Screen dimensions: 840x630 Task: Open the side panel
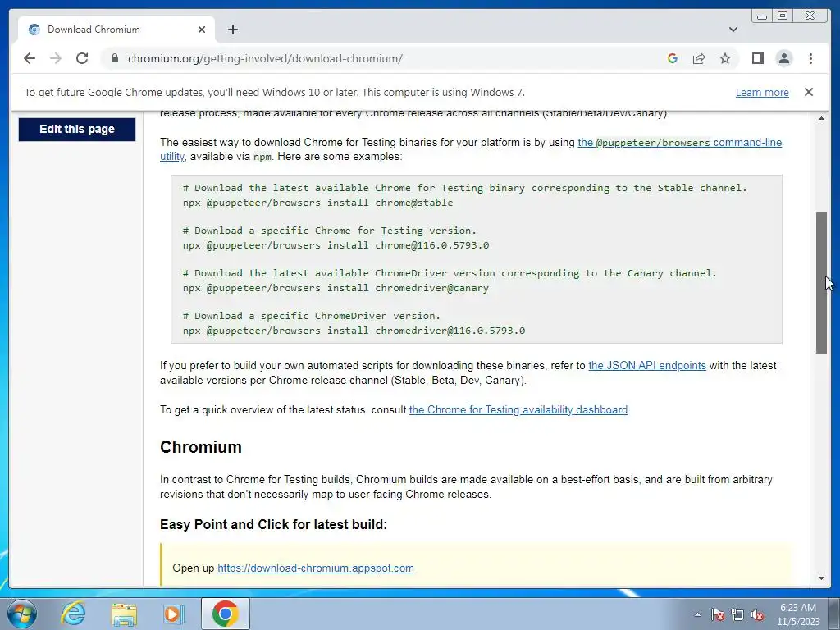tap(757, 58)
